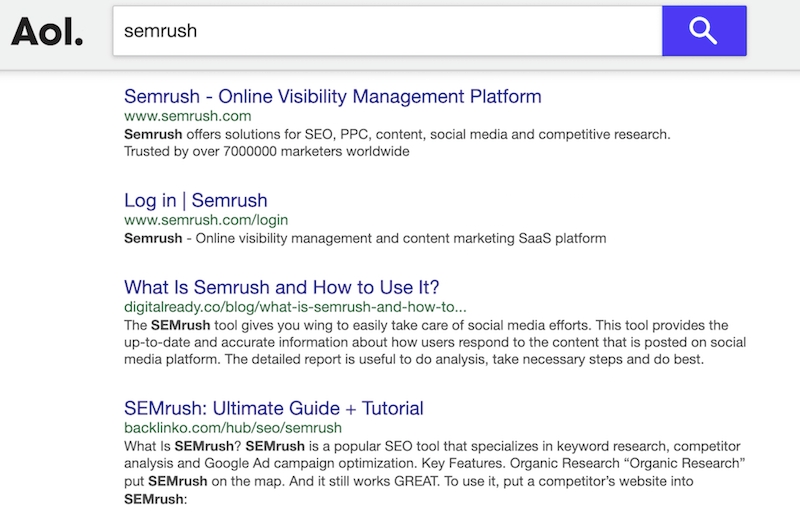Screen dimensions: 800x523
Task: Click the green www.semrush.com URL
Action: [x=187, y=116]
